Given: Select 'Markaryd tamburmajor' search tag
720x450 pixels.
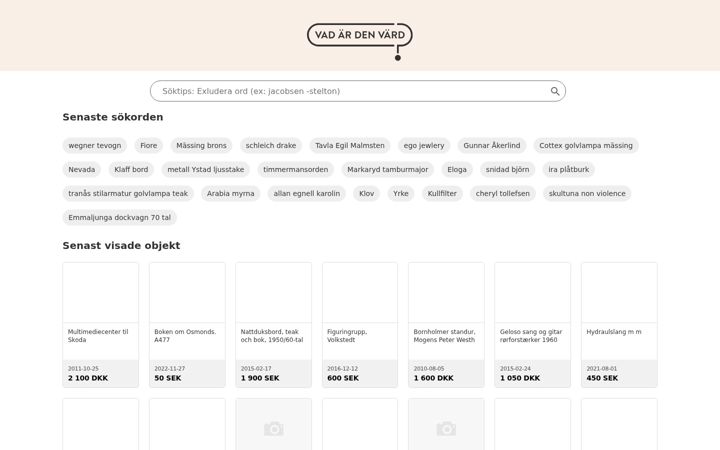Looking at the screenshot, I should point(388,169).
